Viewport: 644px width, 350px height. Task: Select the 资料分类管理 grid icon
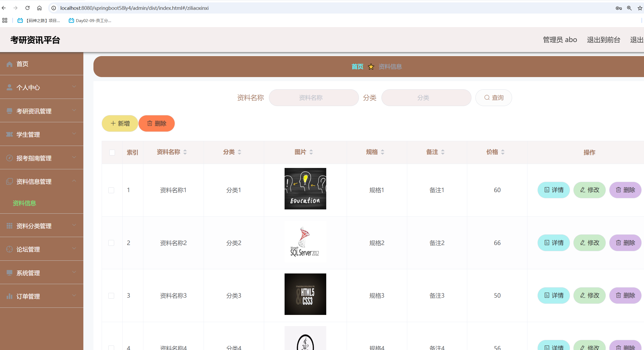10,226
